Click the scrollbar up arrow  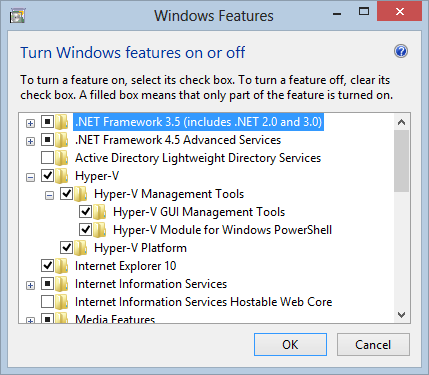[401, 122]
